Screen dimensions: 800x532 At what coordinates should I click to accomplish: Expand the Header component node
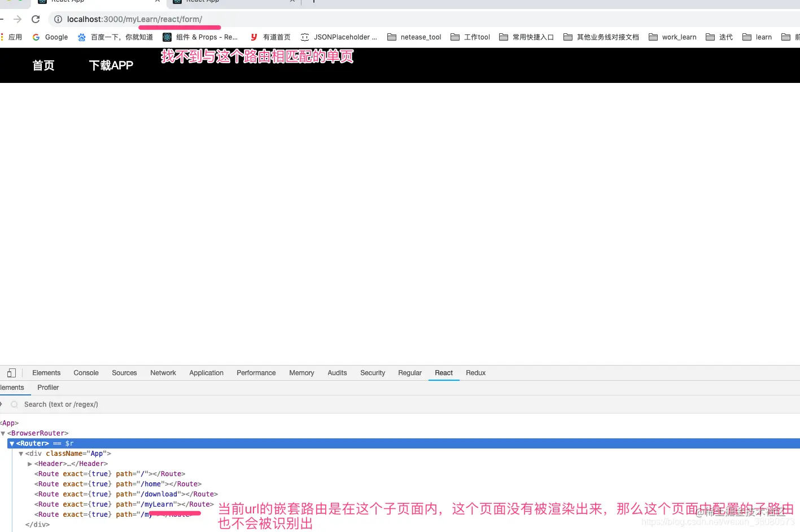pyautogui.click(x=30, y=464)
